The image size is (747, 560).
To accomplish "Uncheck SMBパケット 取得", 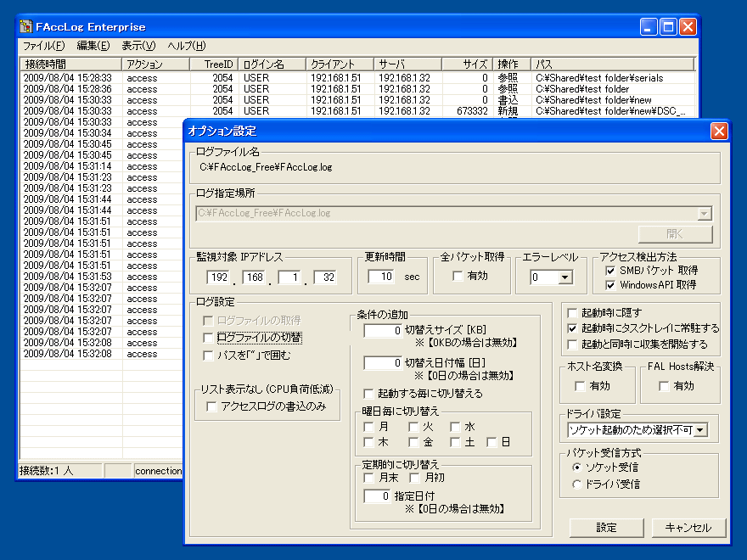I will tap(610, 271).
